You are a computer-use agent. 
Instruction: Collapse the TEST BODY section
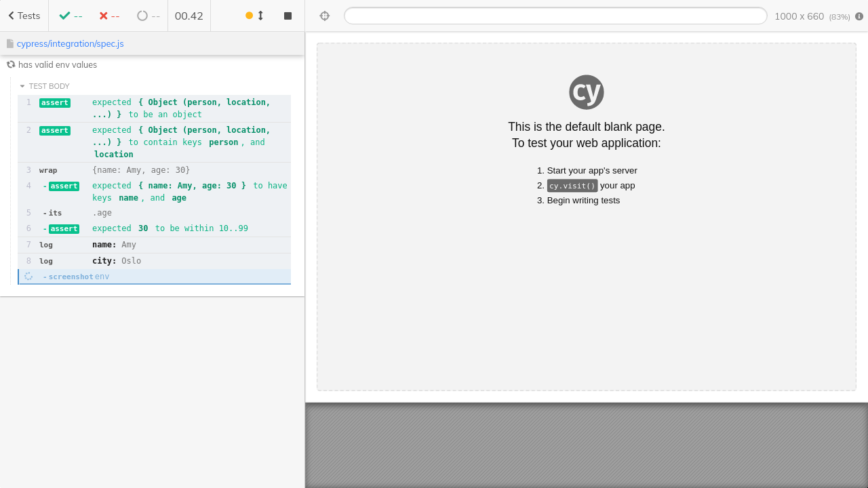click(45, 86)
